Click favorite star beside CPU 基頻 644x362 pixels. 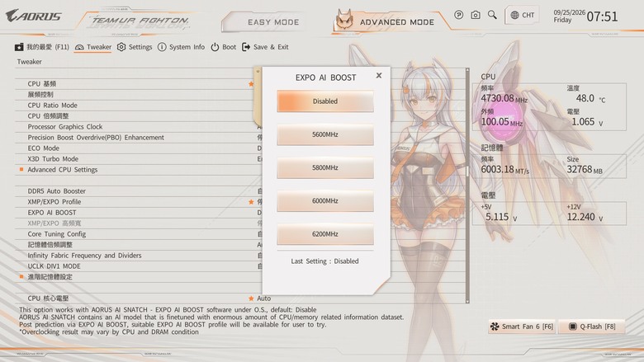[251, 83]
